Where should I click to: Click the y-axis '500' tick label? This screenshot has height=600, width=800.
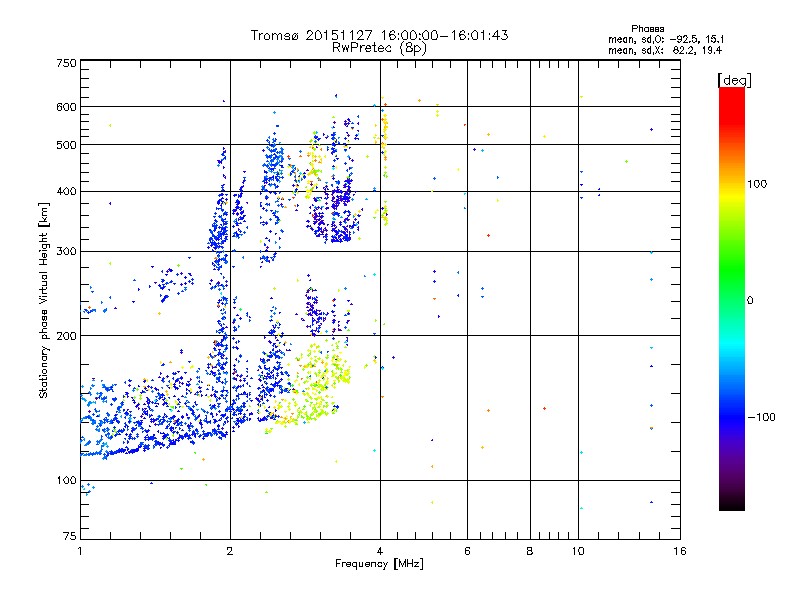tap(67, 145)
